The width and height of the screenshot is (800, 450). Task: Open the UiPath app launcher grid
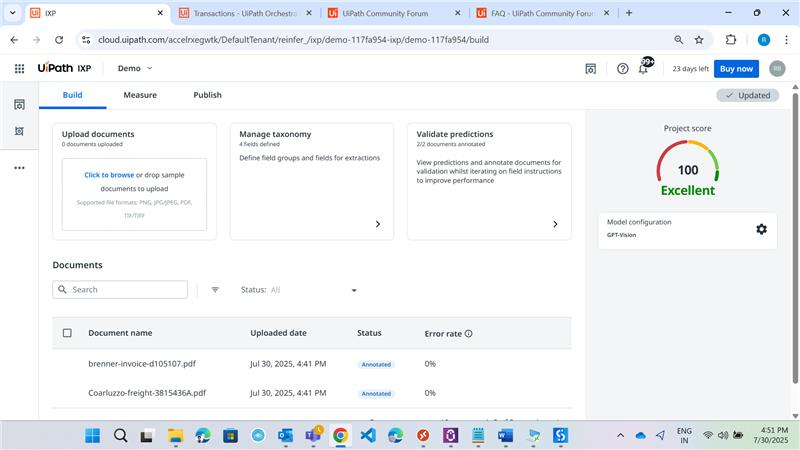(19, 68)
